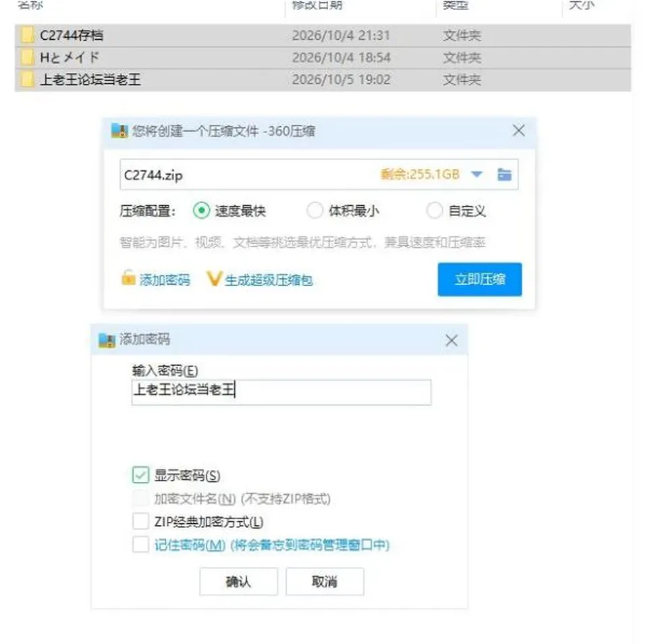Tick the 记住密码 checkbox
This screenshot has width=648, height=644.
point(140,544)
